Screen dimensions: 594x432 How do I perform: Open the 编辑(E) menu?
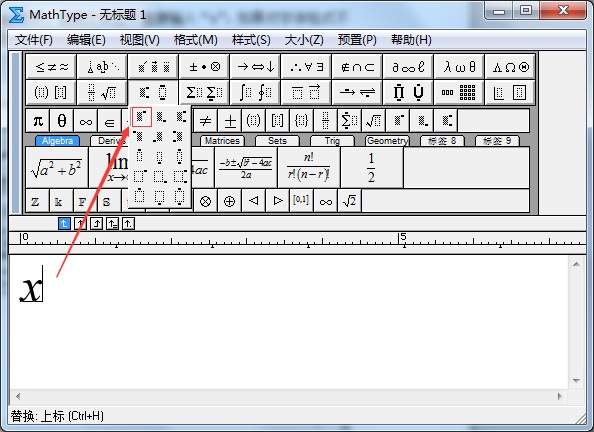[86, 40]
